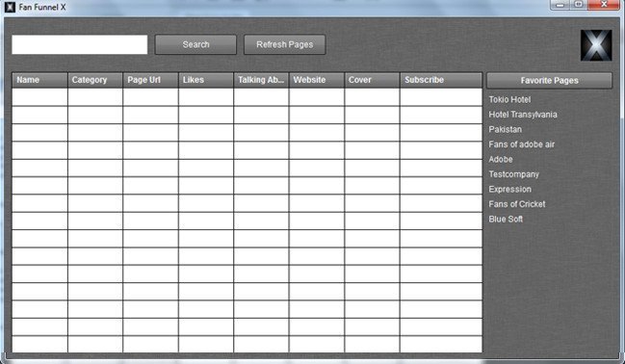The height and width of the screenshot is (364, 625).
Task: Select Pakistan in favorite pages list
Action: [505, 130]
